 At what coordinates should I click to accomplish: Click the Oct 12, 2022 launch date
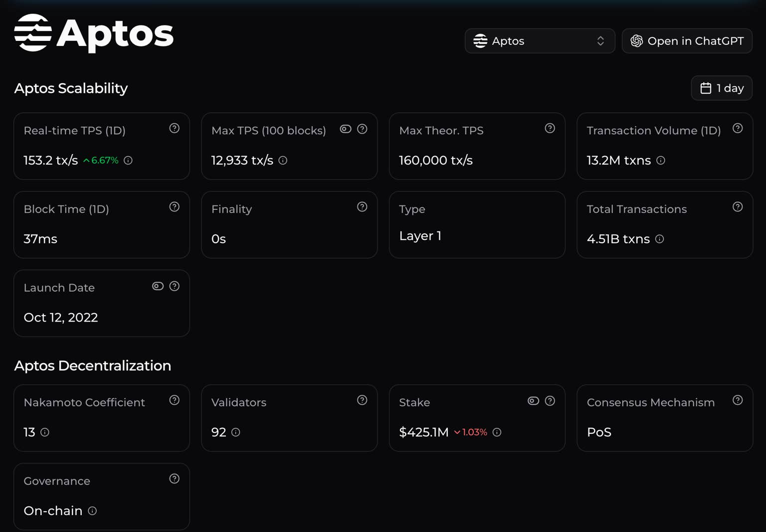[x=61, y=318]
